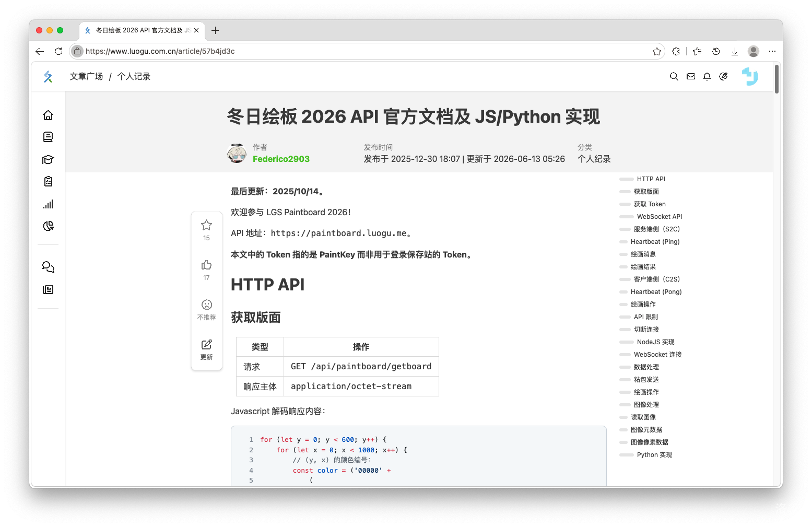Jump to 获取版面 in outline
The width and height of the screenshot is (812, 527).
pos(646,192)
